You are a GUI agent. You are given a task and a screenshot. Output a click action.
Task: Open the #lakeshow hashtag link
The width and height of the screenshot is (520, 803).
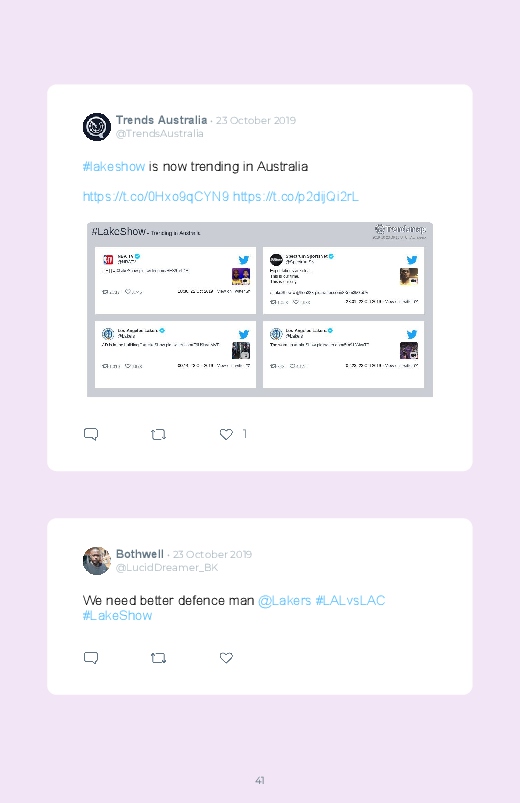114,166
